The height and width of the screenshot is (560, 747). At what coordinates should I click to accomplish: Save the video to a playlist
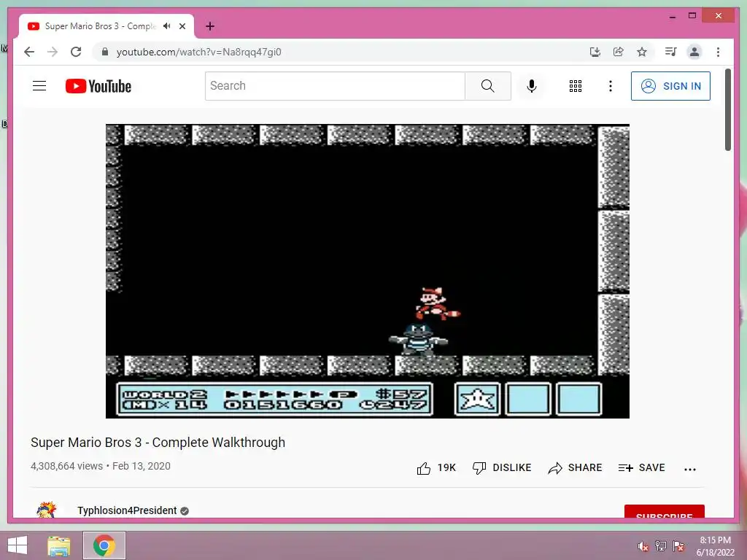(641, 468)
